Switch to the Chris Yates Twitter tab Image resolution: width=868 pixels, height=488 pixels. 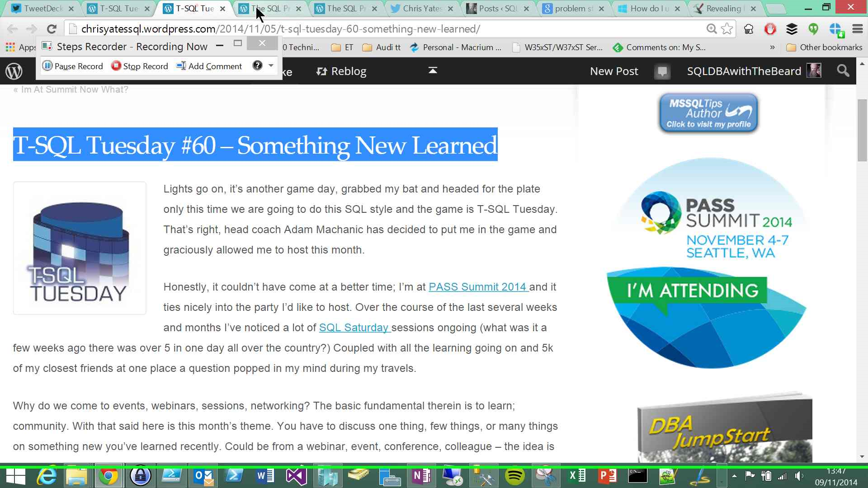420,9
